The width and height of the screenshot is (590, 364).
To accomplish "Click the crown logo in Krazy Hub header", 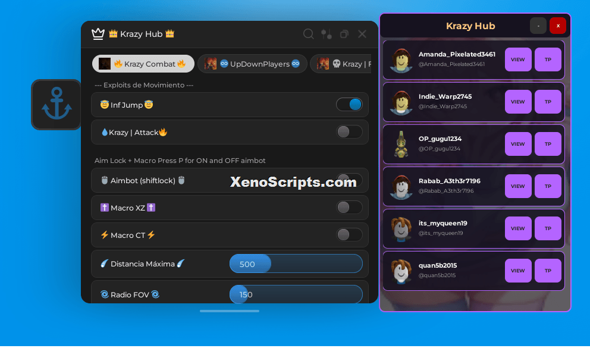I will [98, 34].
